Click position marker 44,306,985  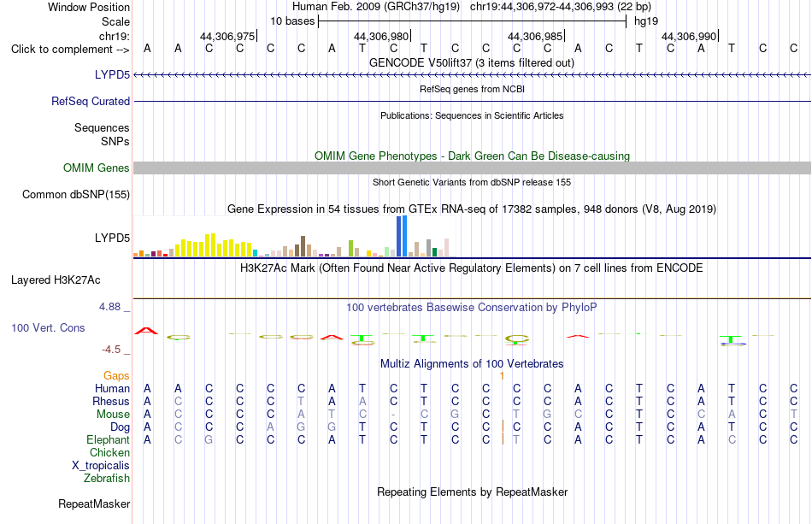coord(535,36)
